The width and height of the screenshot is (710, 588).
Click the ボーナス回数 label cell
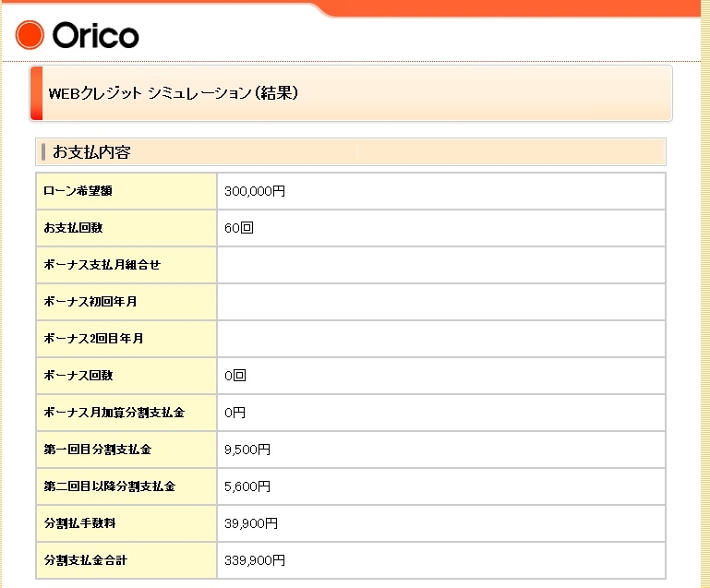(x=78, y=376)
